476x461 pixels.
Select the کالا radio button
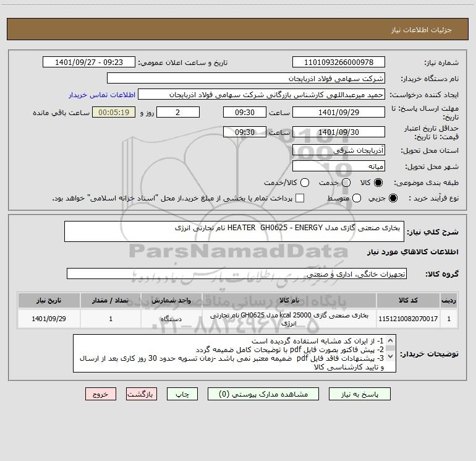point(378,183)
